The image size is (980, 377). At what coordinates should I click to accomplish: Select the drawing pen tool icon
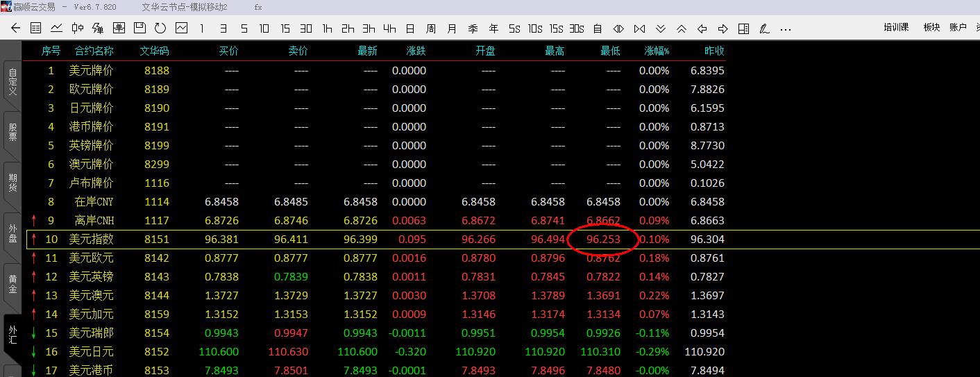click(x=764, y=28)
